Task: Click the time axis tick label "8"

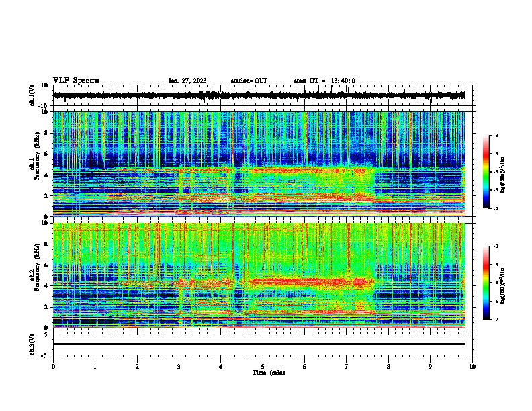Action: coord(388,367)
